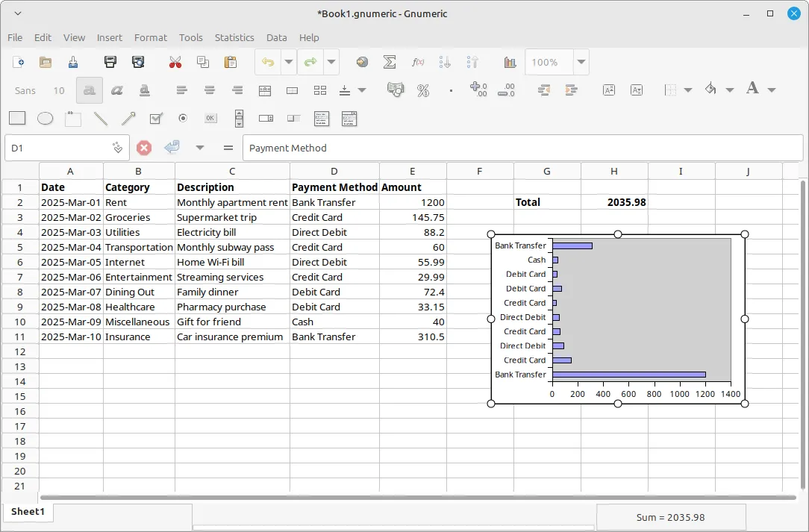Click the Sum (sigma) toolbar icon
Viewport: 809px width, 532px height.
tap(390, 63)
